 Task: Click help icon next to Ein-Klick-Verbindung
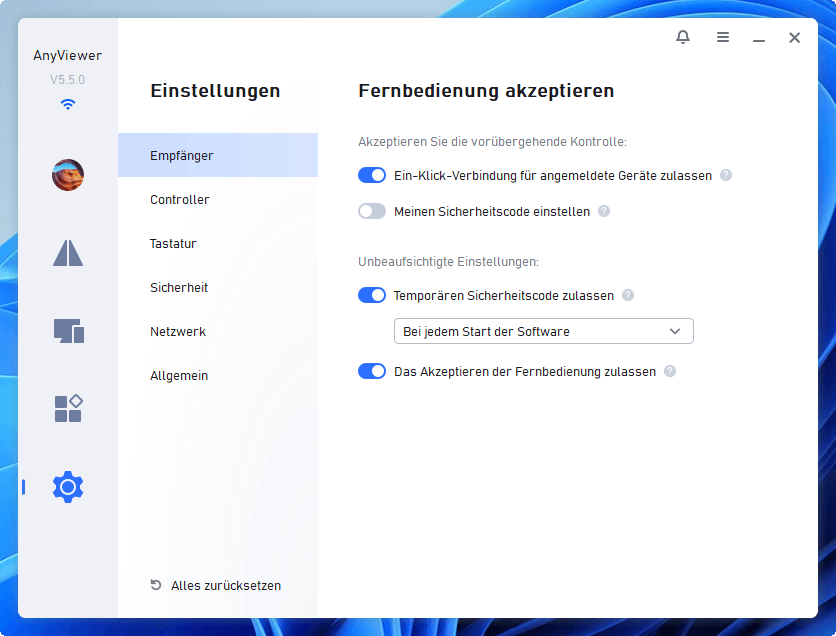726,175
